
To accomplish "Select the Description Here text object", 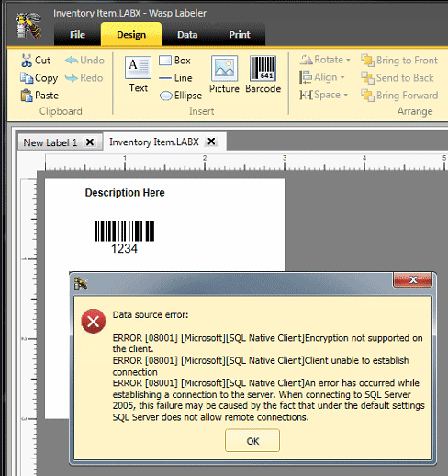I will coord(125,193).
